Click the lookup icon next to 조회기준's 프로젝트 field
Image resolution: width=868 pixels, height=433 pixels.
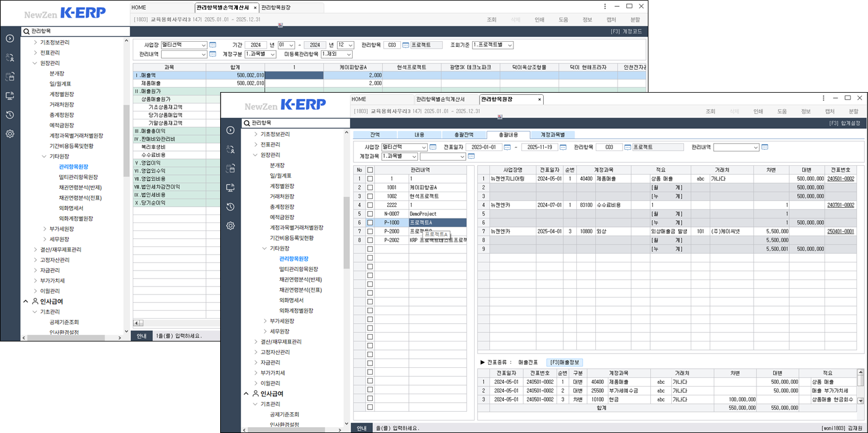pyautogui.click(x=406, y=45)
